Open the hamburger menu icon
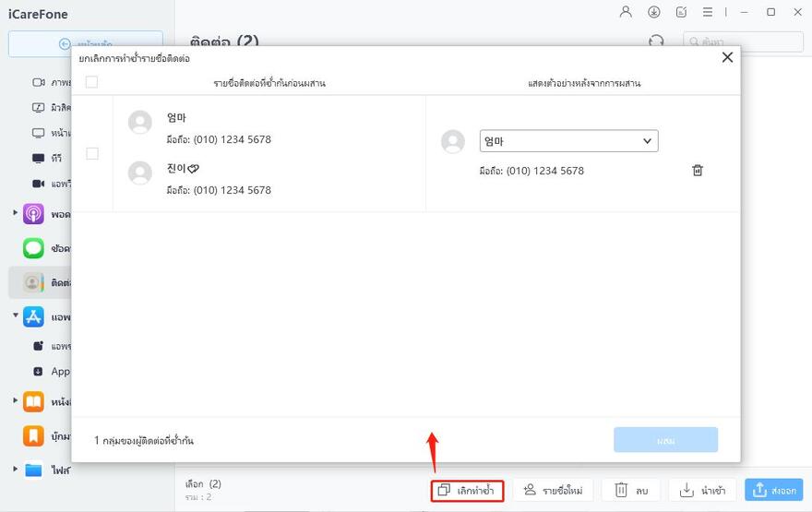The height and width of the screenshot is (512, 812). point(708,12)
